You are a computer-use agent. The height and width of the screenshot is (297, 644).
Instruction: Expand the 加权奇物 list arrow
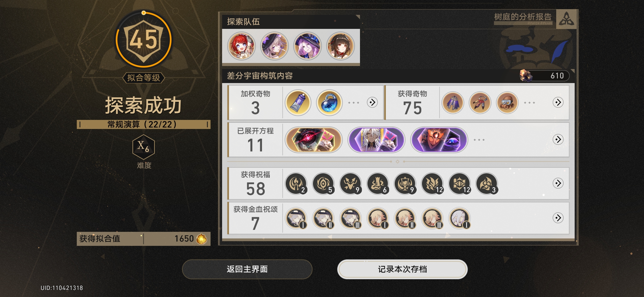point(372,103)
